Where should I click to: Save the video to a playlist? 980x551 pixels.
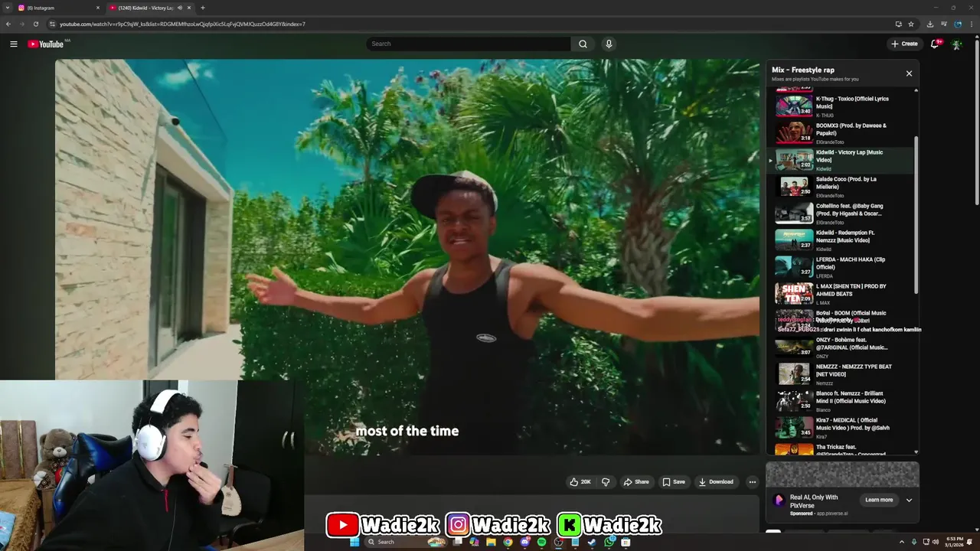[674, 482]
